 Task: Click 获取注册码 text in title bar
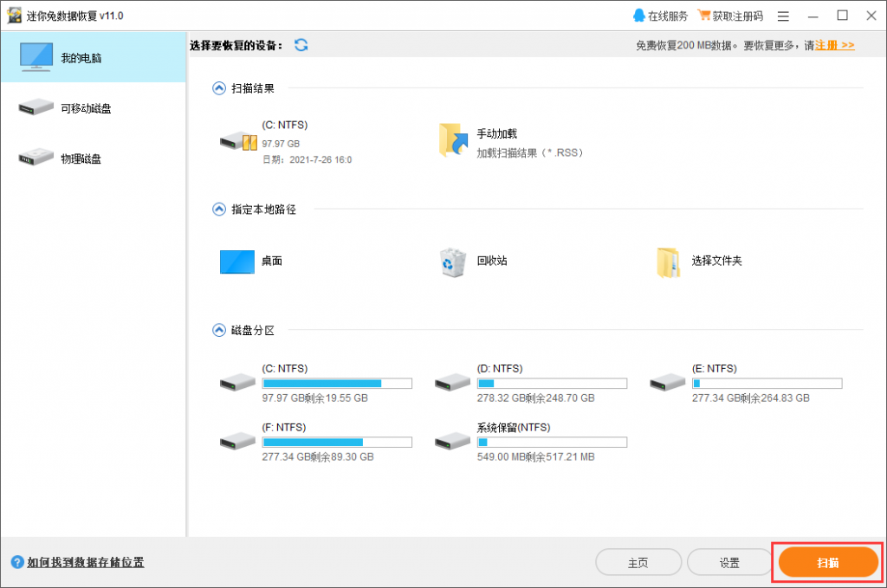point(738,16)
